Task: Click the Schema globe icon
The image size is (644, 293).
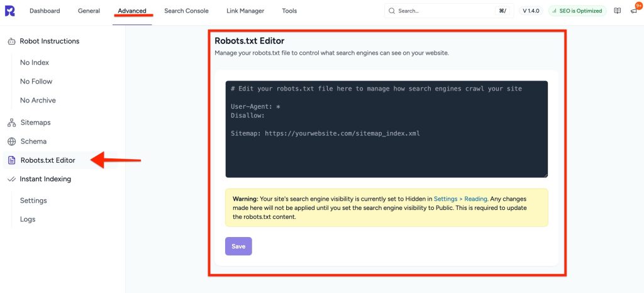Action: pyautogui.click(x=11, y=141)
